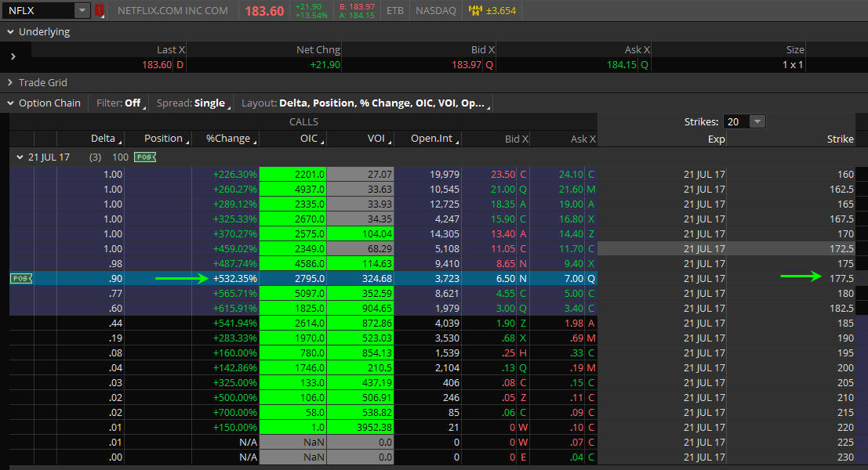The image size is (868, 470).
Task: Click the Delta column header
Action: click(103, 139)
